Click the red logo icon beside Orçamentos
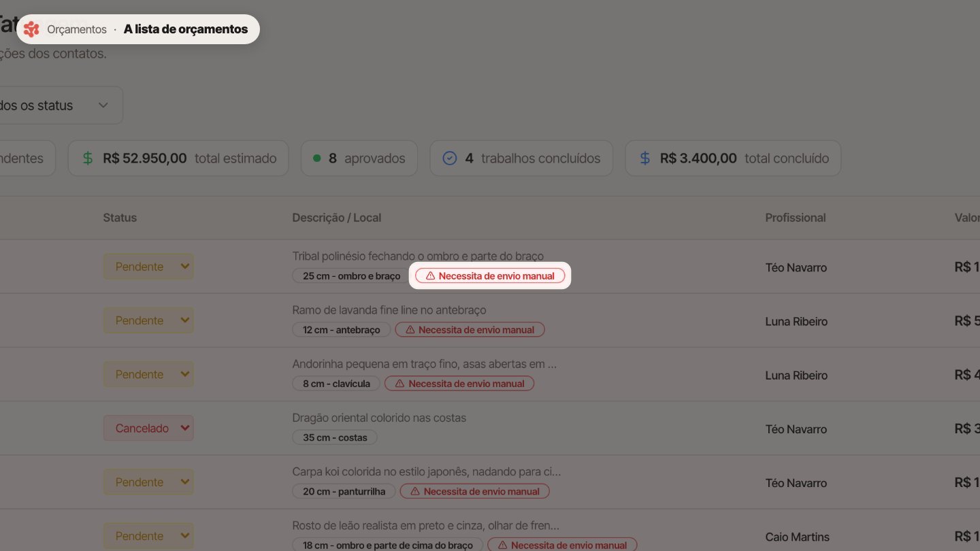 tap(31, 29)
